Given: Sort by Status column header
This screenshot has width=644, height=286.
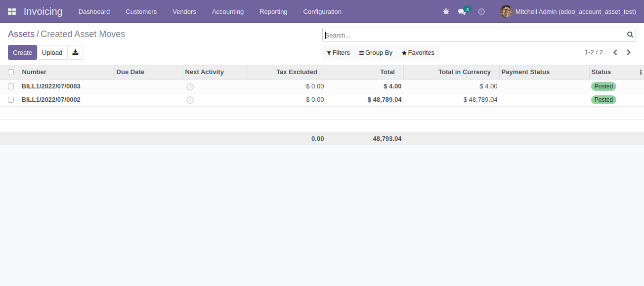Looking at the screenshot, I should 613,72.
